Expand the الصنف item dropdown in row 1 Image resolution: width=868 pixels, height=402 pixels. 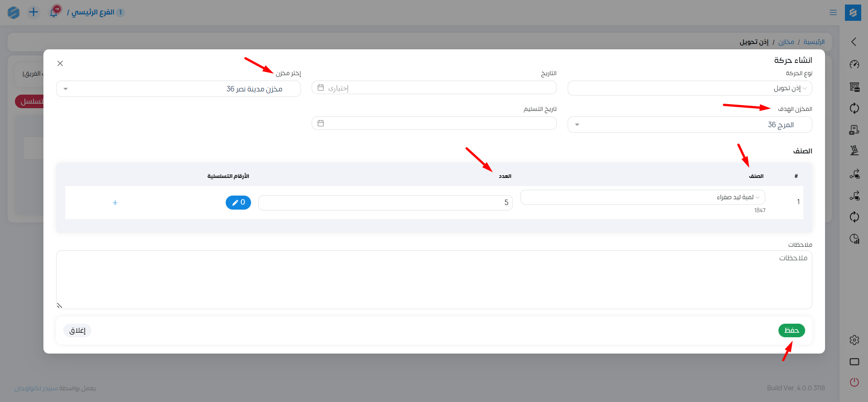click(643, 197)
